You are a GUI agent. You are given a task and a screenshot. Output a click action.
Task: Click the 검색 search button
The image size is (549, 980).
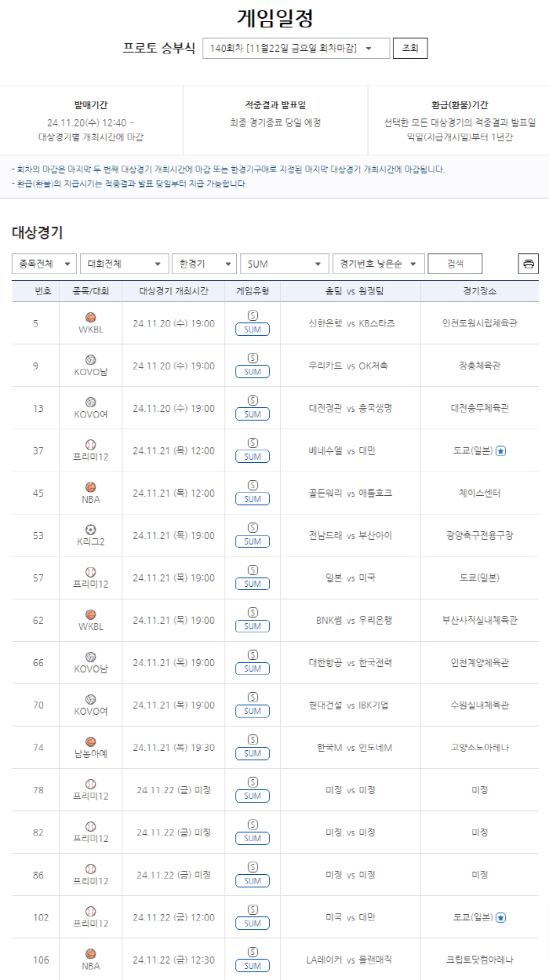[x=455, y=264]
